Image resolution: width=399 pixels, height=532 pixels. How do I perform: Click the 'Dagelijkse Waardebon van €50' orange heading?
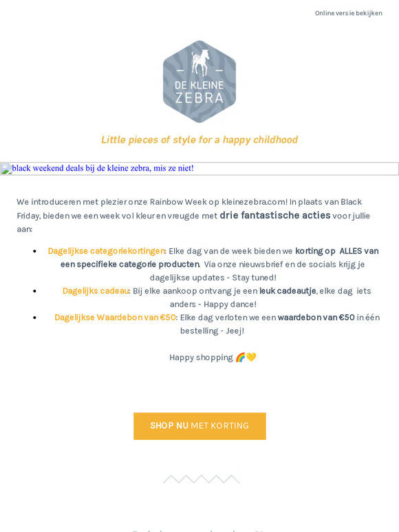(115, 318)
